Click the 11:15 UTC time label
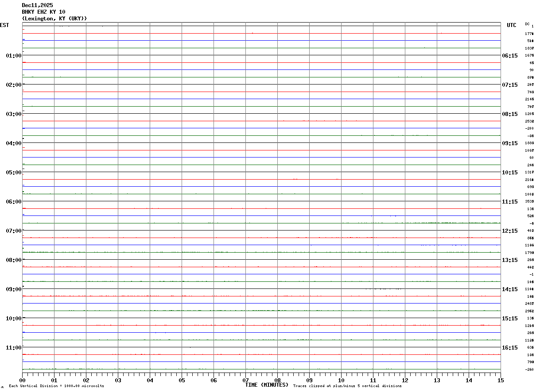 coord(510,202)
